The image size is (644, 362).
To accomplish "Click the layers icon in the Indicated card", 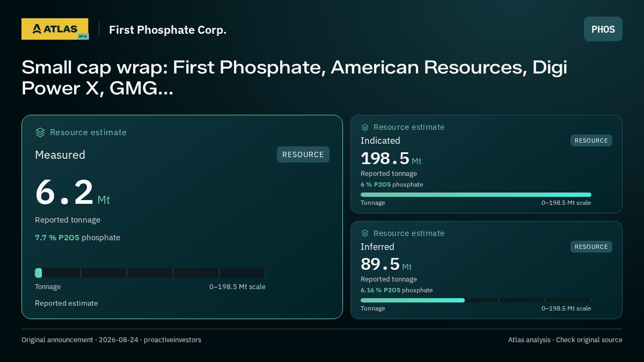I will [365, 127].
